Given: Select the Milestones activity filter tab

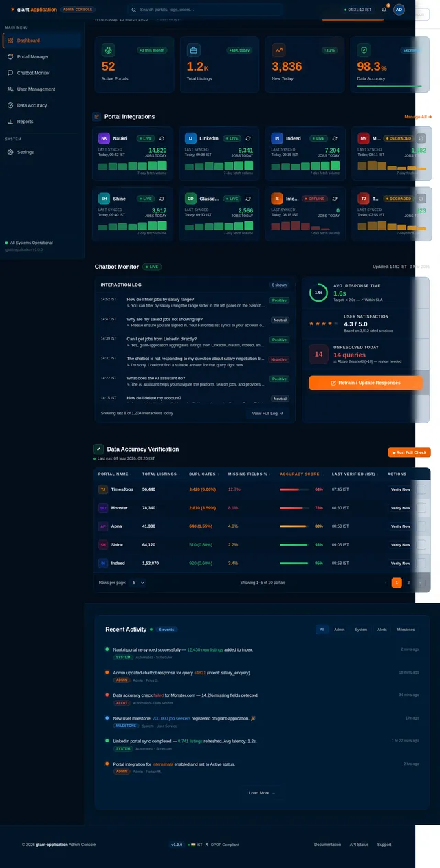Looking at the screenshot, I should [406, 630].
